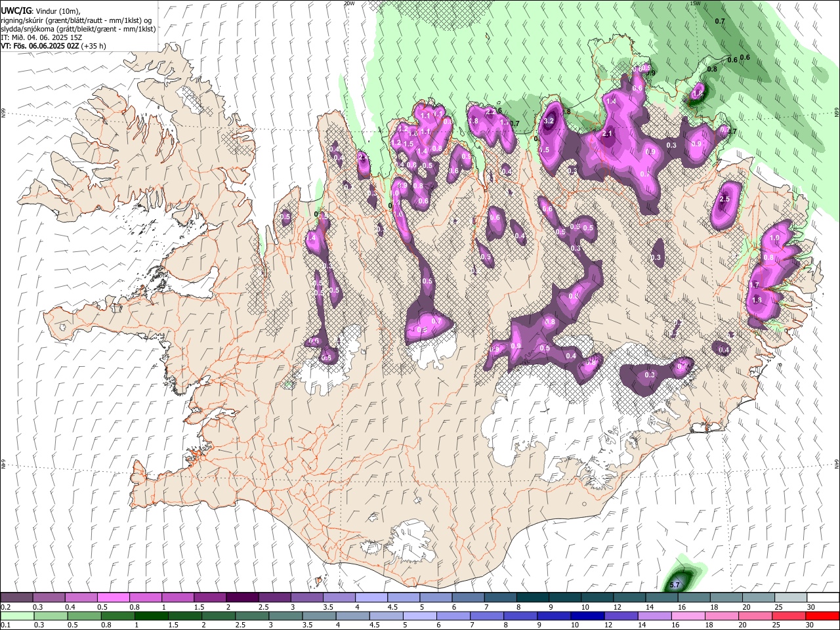Pick the bright pink 0.5–0.8 mm snow swatch
This screenshot has width=840, height=630.
(x=114, y=598)
